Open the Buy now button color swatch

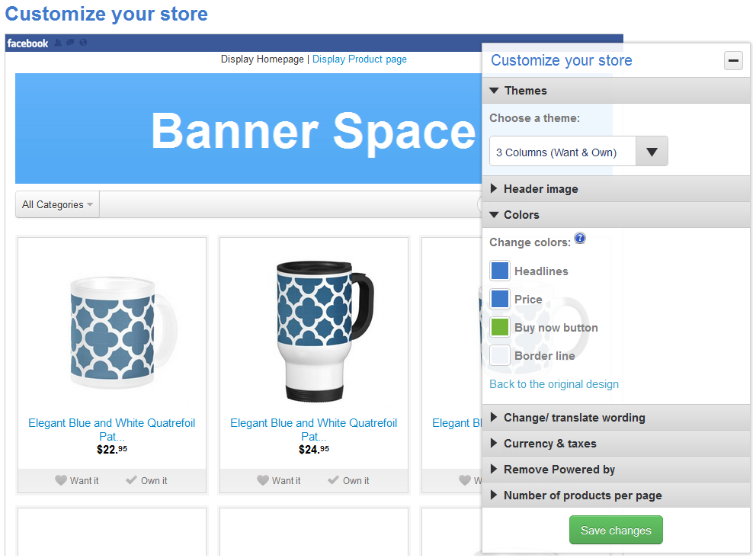[500, 328]
